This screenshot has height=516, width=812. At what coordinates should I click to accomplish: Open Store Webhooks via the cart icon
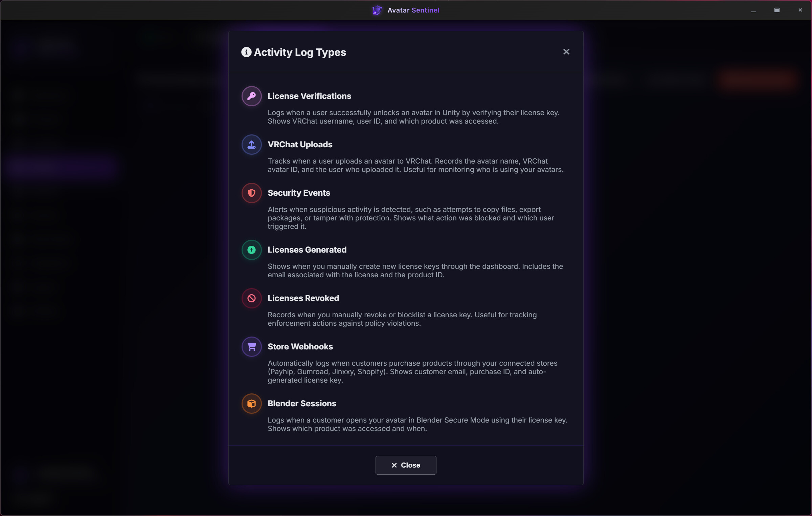click(x=251, y=346)
